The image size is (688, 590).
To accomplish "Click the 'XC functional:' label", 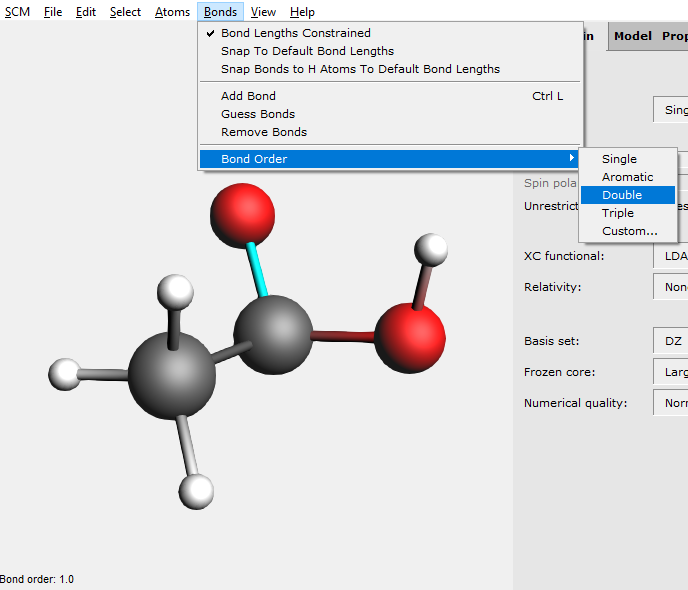I will click(x=564, y=256).
